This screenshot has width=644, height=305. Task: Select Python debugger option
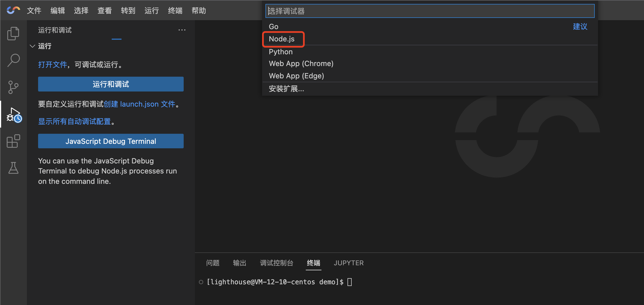tap(430, 52)
